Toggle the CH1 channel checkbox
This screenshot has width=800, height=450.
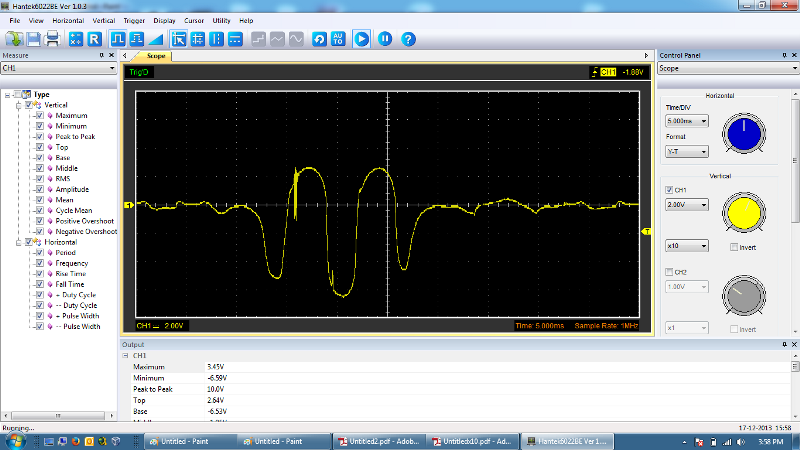pos(669,189)
